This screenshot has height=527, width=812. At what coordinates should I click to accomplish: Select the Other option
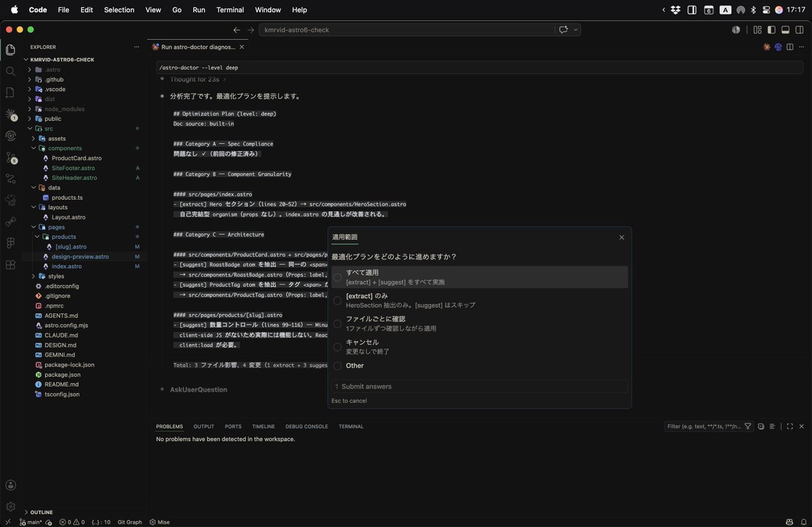(x=479, y=365)
